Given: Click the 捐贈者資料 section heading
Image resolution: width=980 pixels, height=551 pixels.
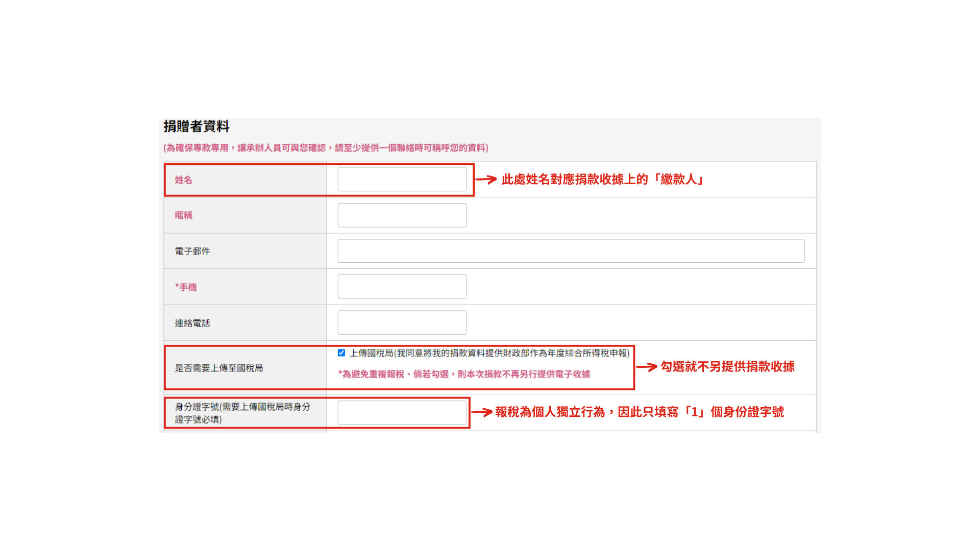Looking at the screenshot, I should click(x=197, y=127).
